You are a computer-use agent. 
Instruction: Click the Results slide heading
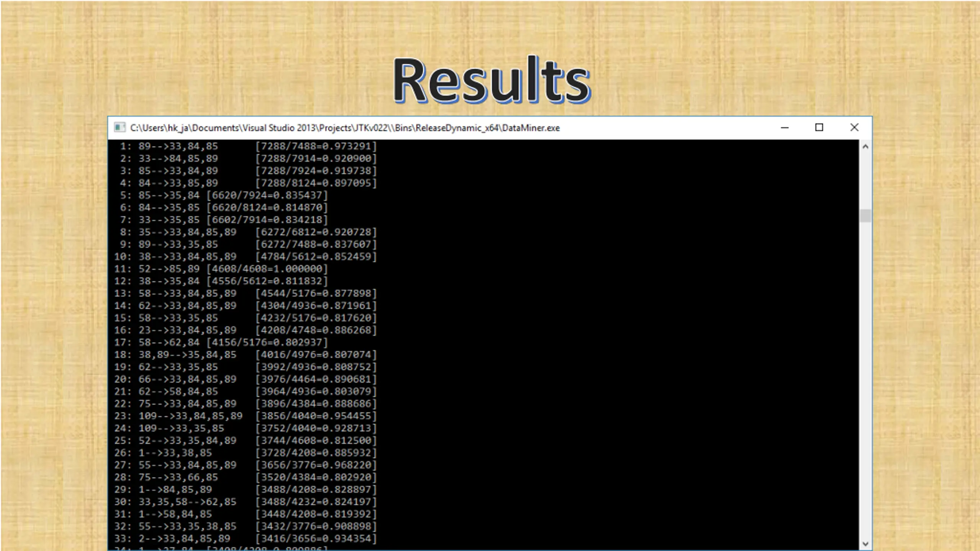tap(492, 80)
